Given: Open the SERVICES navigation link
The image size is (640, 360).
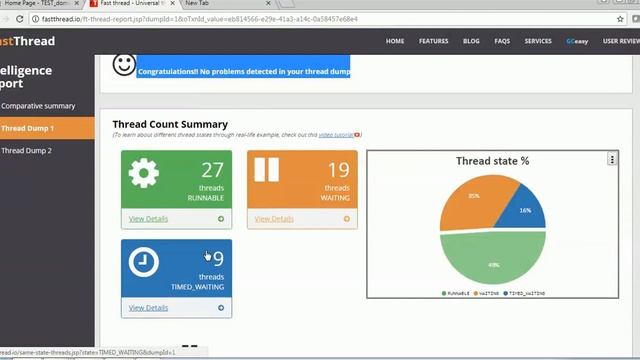Looking at the screenshot, I should pos(538,41).
